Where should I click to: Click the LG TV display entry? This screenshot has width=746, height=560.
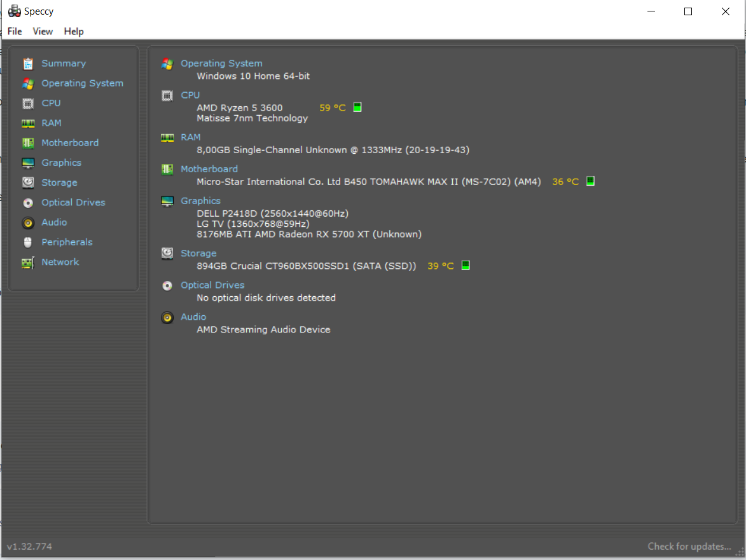[x=253, y=224]
